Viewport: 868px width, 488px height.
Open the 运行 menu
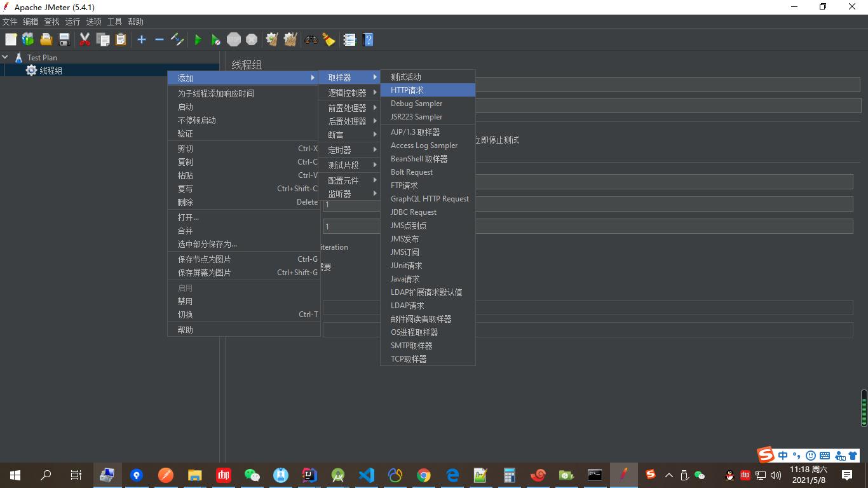(x=72, y=22)
